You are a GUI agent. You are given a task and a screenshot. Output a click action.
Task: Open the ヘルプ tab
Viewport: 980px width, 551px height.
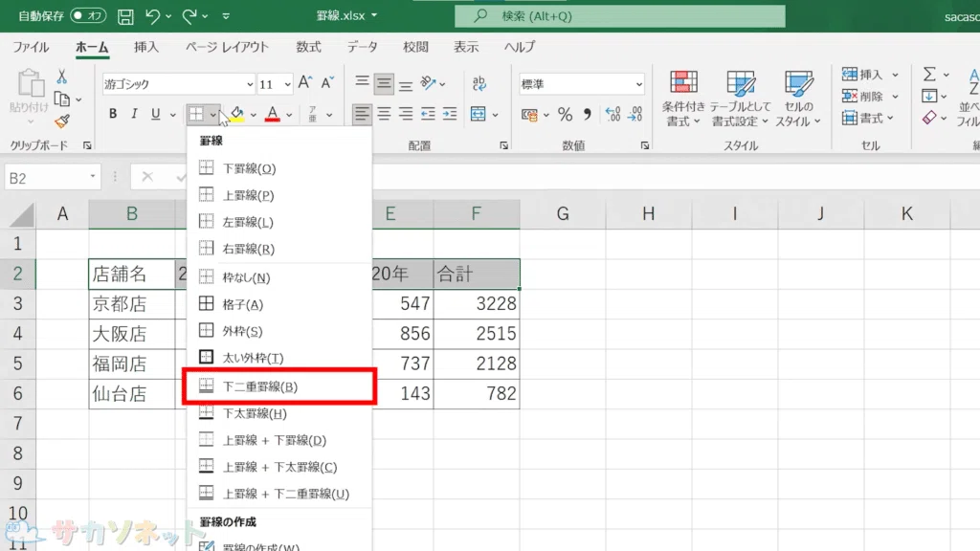pyautogui.click(x=520, y=47)
